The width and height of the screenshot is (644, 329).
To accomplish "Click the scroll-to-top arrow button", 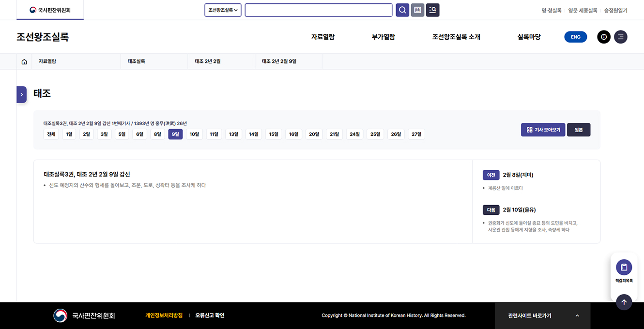I will [x=624, y=302].
